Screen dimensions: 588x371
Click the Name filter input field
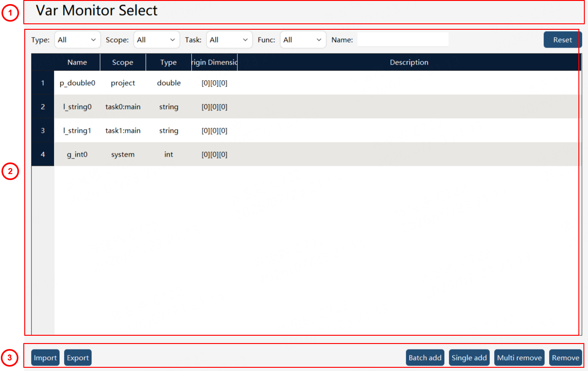(x=403, y=40)
